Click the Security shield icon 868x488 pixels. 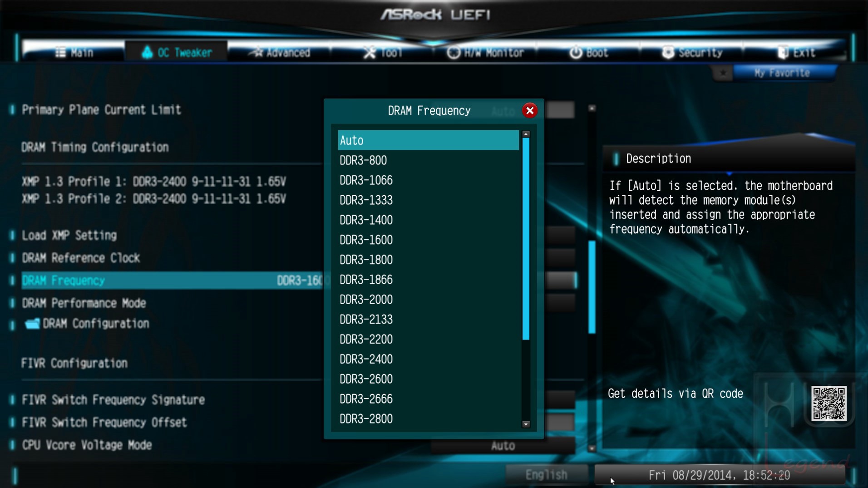[x=667, y=53]
